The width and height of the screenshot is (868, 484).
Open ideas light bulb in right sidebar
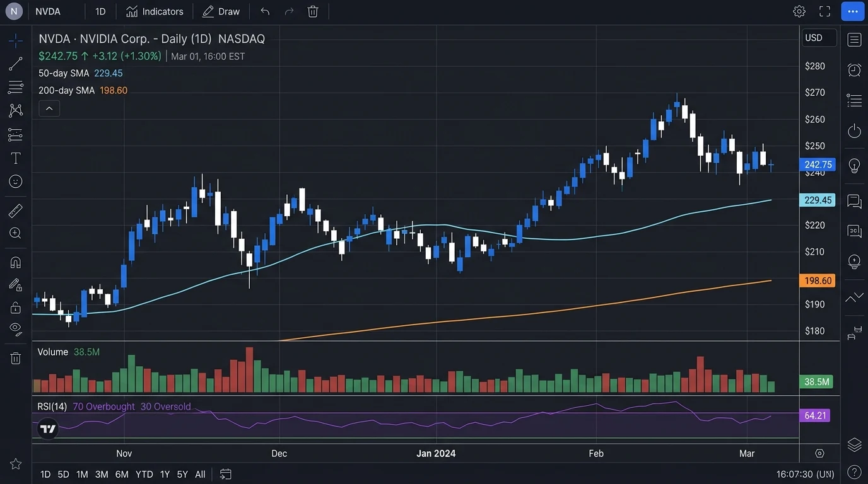point(855,166)
